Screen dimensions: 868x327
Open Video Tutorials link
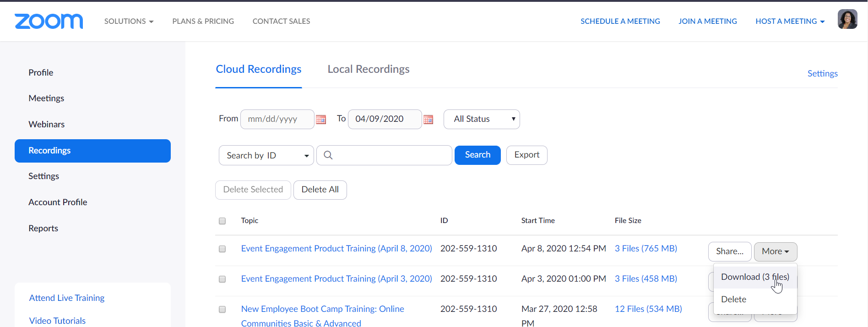[x=57, y=321]
